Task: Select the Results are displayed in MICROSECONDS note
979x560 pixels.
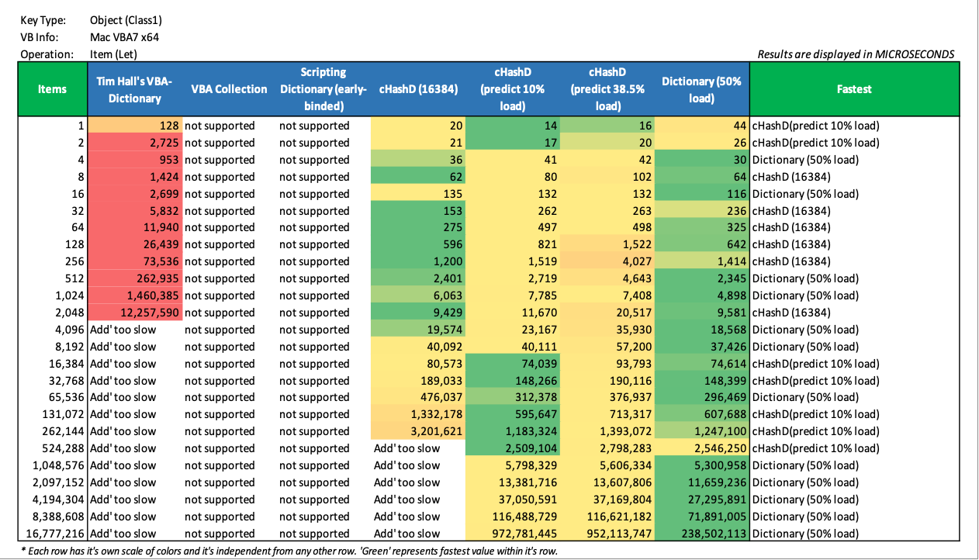Action: click(856, 54)
